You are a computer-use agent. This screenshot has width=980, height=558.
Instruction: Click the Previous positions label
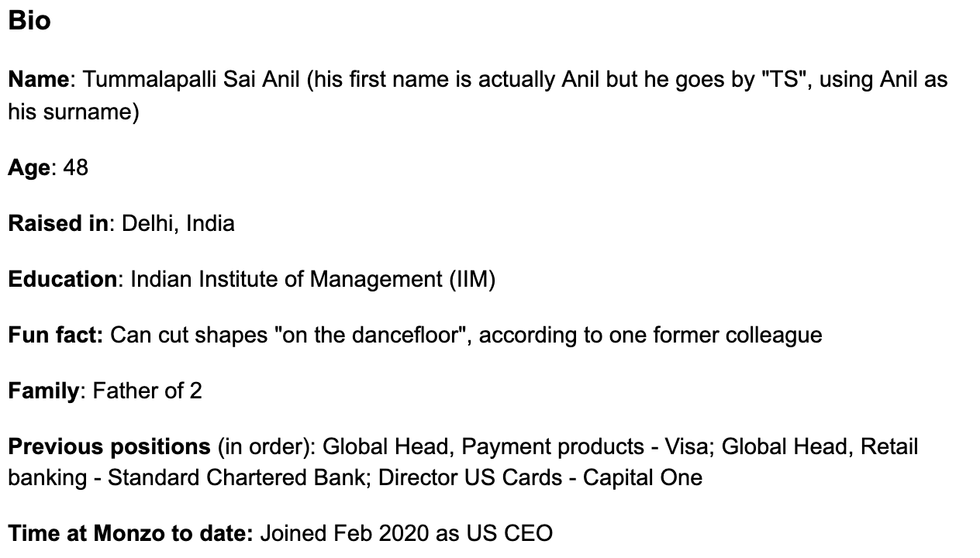tap(109, 446)
